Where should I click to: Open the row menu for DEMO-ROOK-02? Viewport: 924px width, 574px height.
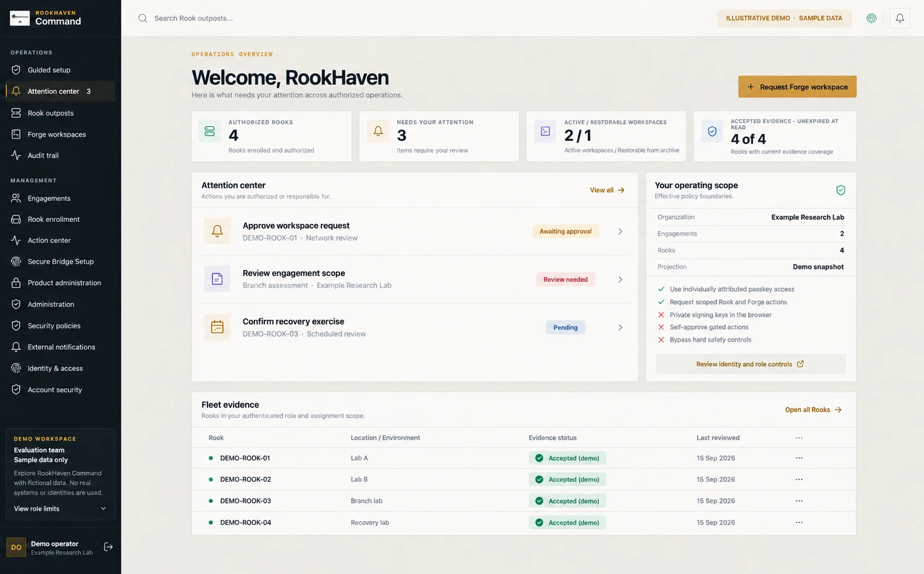799,479
